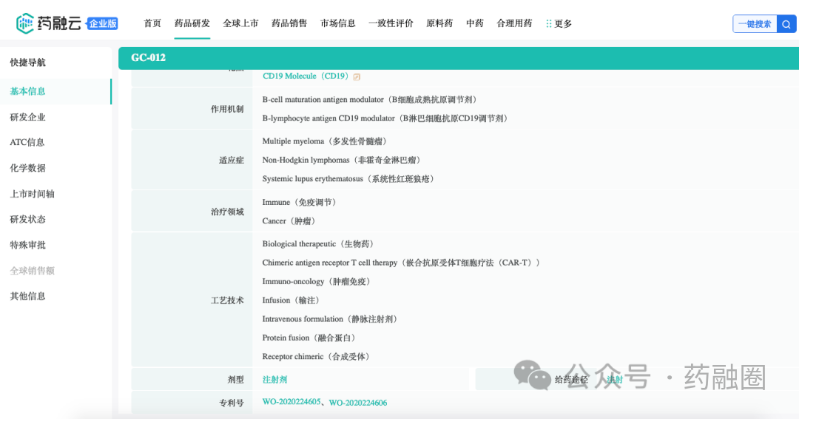Jump to ATC信息 section

tap(27, 142)
